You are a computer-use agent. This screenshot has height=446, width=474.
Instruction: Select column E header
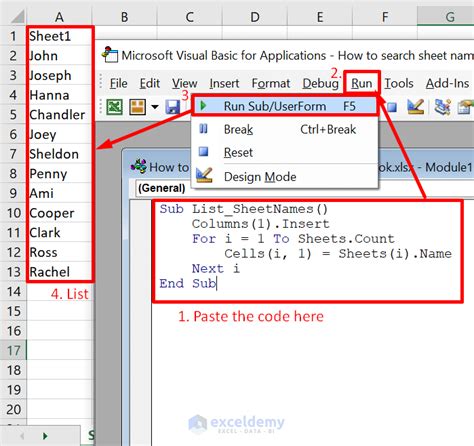pos(320,17)
